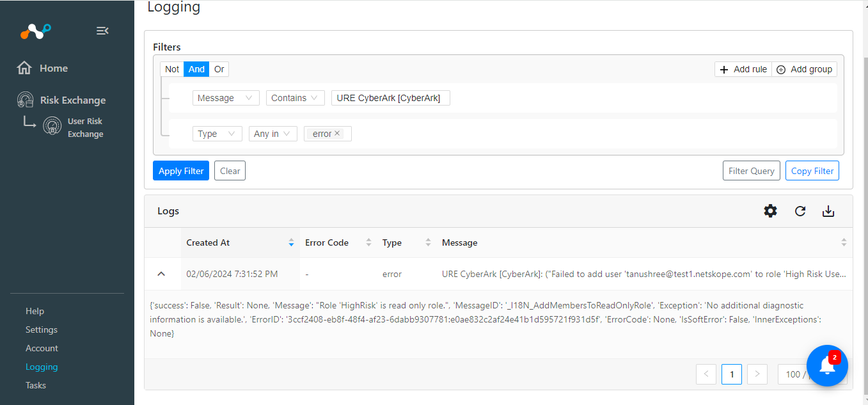
Task: Open logs table settings gear icon
Action: point(771,210)
